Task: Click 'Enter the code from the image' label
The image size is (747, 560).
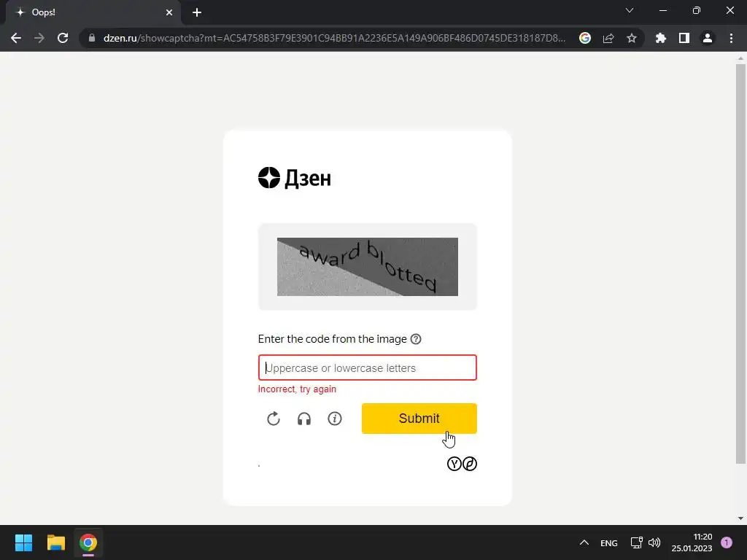Action: tap(332, 339)
